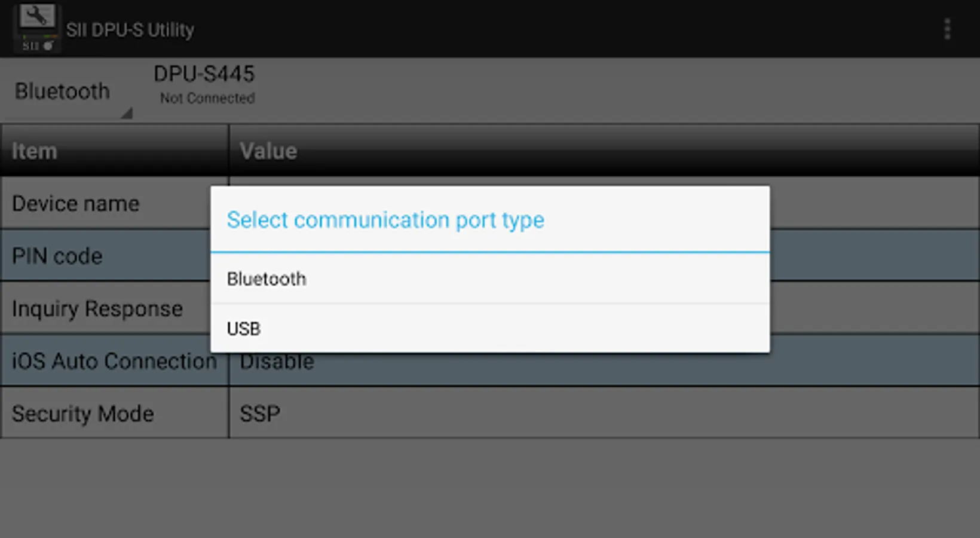This screenshot has height=538, width=980.
Task: Select the Device name row
Action: (x=75, y=204)
